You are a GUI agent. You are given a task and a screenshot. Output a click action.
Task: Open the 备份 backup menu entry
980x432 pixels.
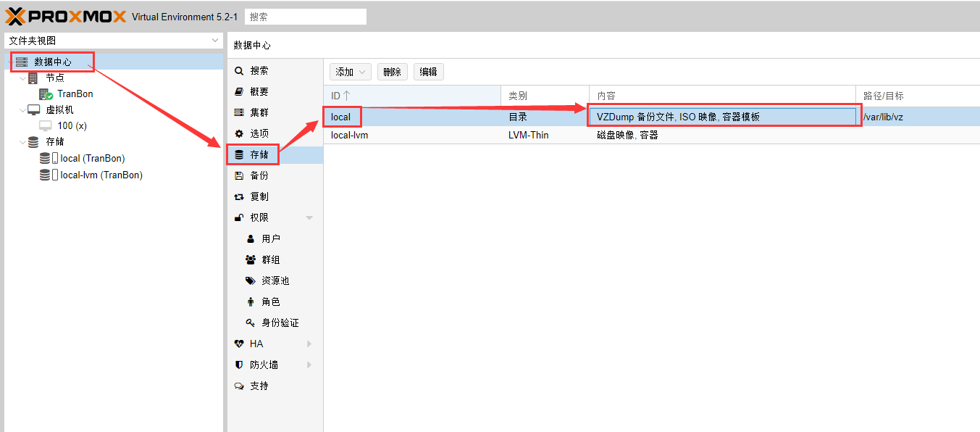259,175
